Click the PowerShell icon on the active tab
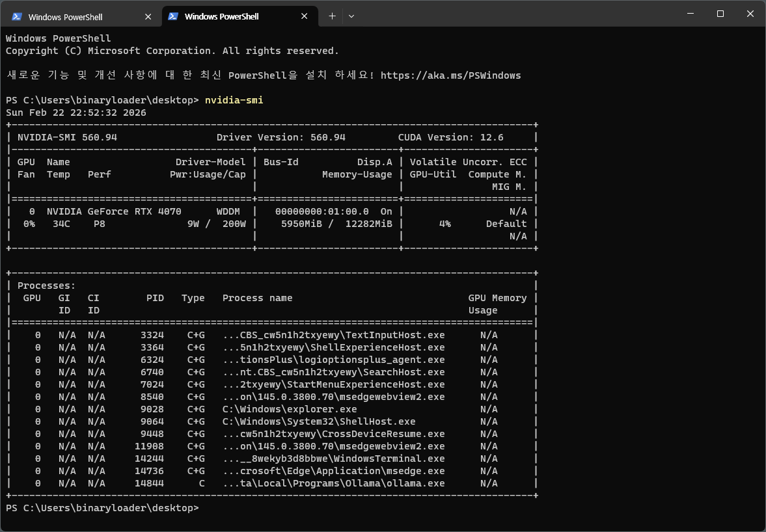Viewport: 766px width, 532px height. tap(171, 16)
